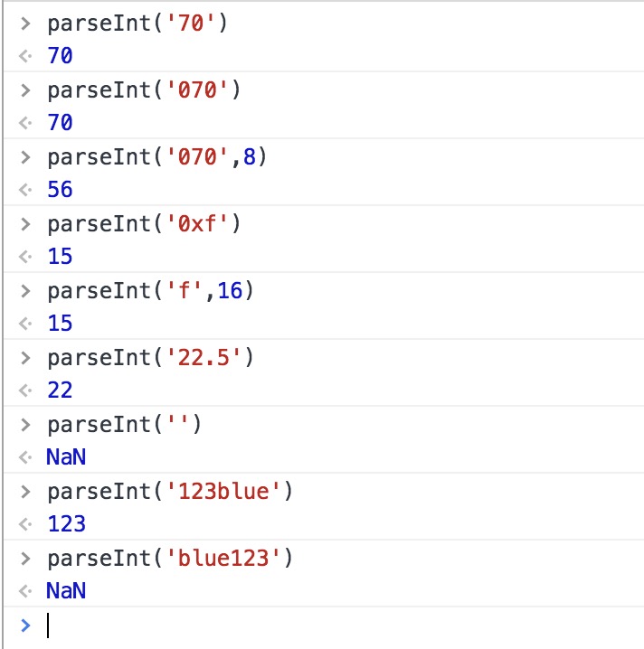Viewport: 644px width, 649px height.
Task: Click the output value 56
Action: tap(60, 191)
